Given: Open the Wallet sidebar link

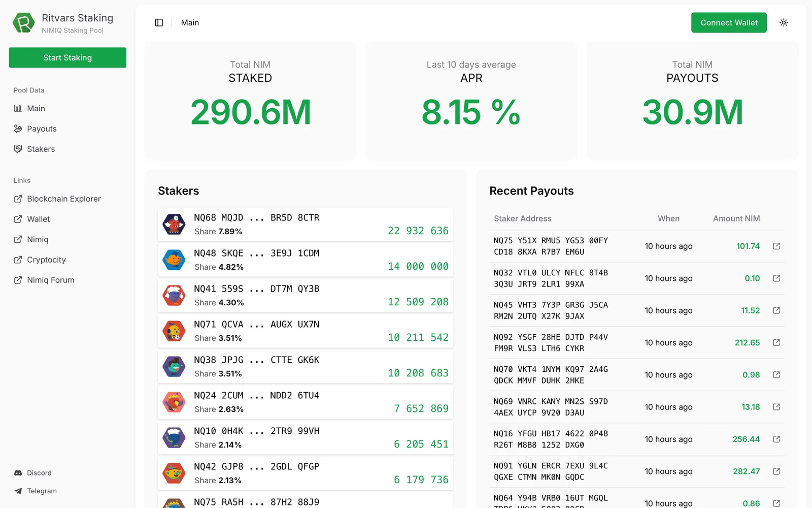Looking at the screenshot, I should tap(67, 219).
